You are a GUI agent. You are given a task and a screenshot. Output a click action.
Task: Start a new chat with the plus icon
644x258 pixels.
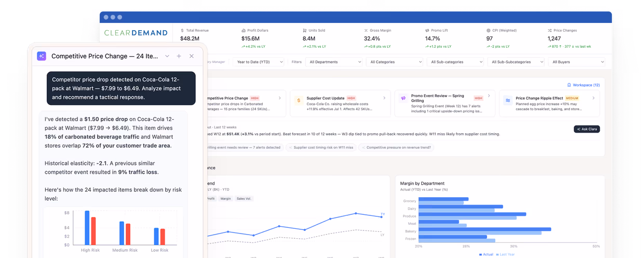179,56
